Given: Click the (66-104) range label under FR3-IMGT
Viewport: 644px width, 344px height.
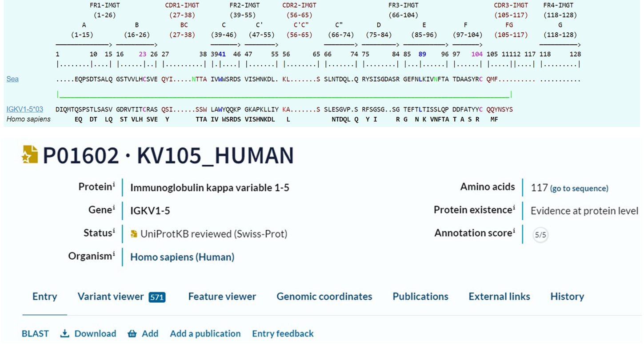Looking at the screenshot, I should click(404, 15).
